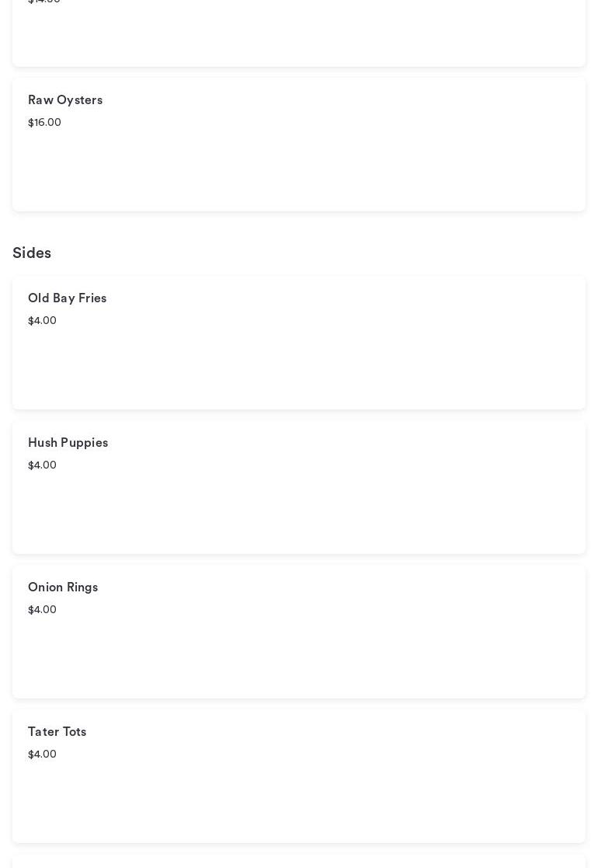This screenshot has width=598, height=868.
Task: Click the $4.00 price under Onion Rings
Action: [x=42, y=610]
